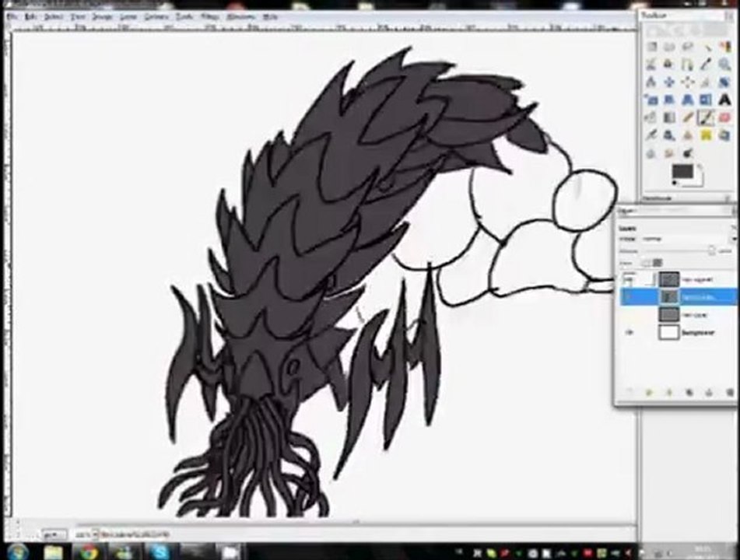Select the pink Eraser tool

[x=724, y=117]
